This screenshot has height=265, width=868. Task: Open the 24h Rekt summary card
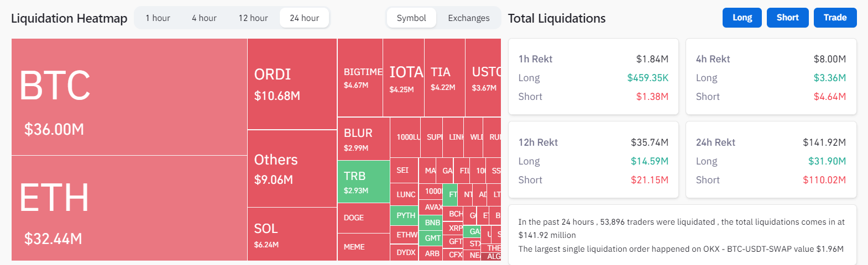[771, 160]
